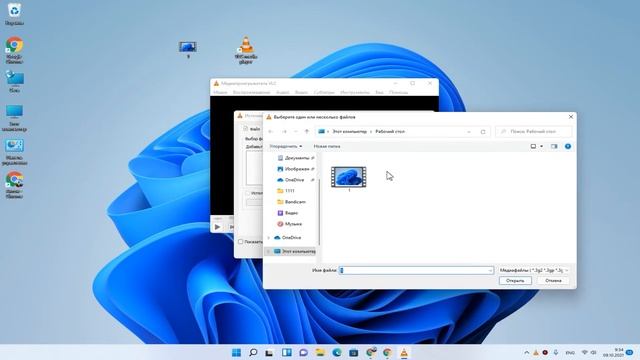
Task: Show hidden tray icons chevron
Action: coord(527,353)
